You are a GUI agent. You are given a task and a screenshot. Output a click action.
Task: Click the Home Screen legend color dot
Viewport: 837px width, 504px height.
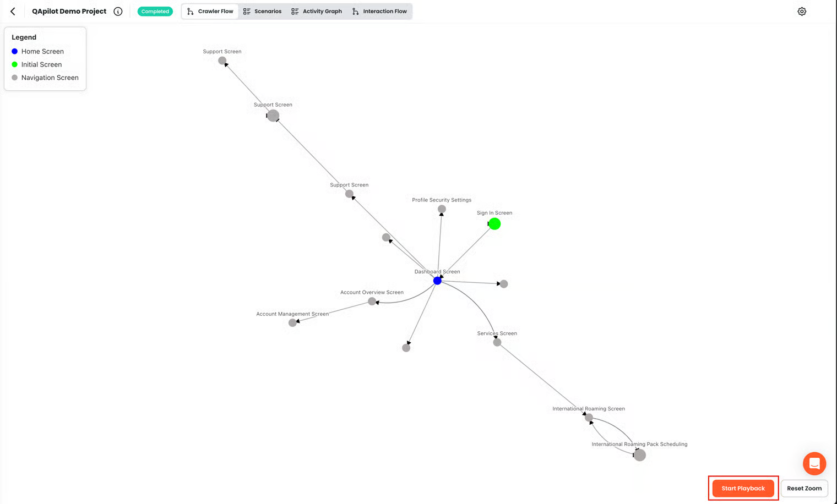pyautogui.click(x=15, y=51)
